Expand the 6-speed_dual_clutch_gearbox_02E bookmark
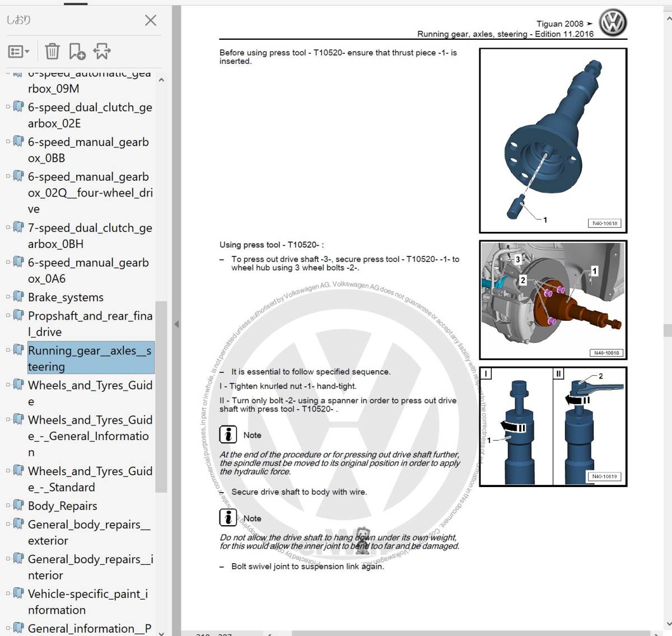The image size is (672, 636). pyautogui.click(x=8, y=106)
